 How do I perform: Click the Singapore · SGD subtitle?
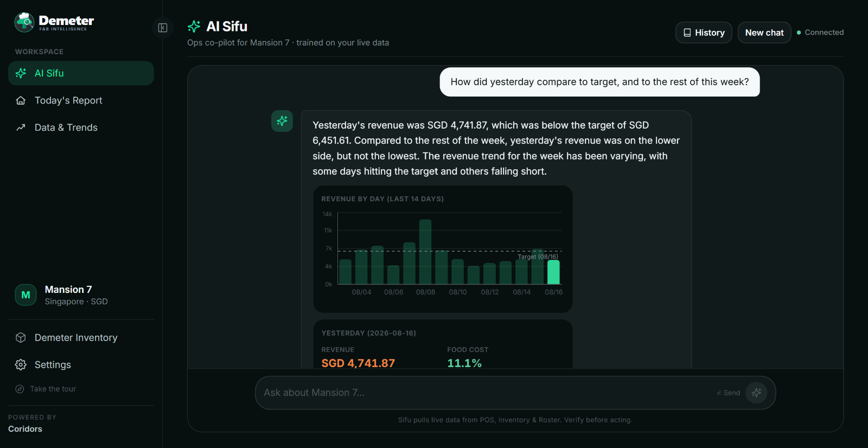click(76, 302)
